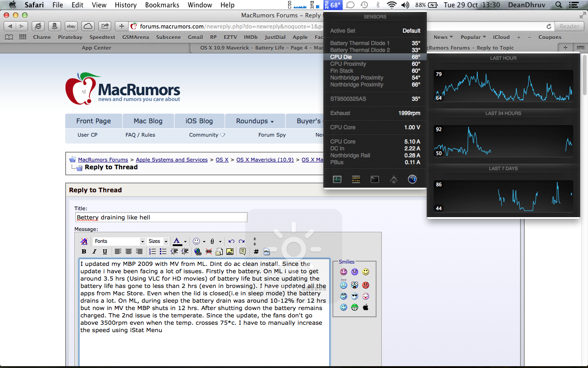The image size is (588, 368).
Task: Click the Safari address bar
Action: (x=340, y=26)
